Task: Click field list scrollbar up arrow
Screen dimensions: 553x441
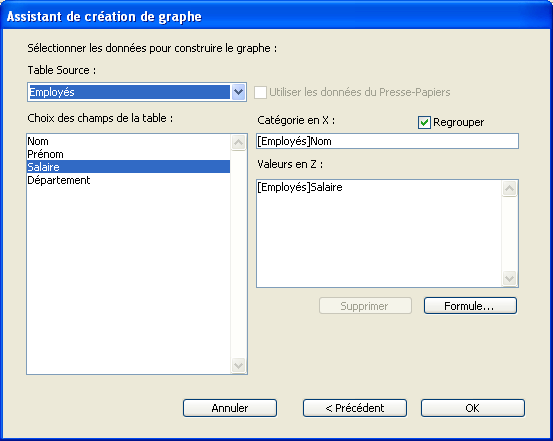Action: point(238,143)
